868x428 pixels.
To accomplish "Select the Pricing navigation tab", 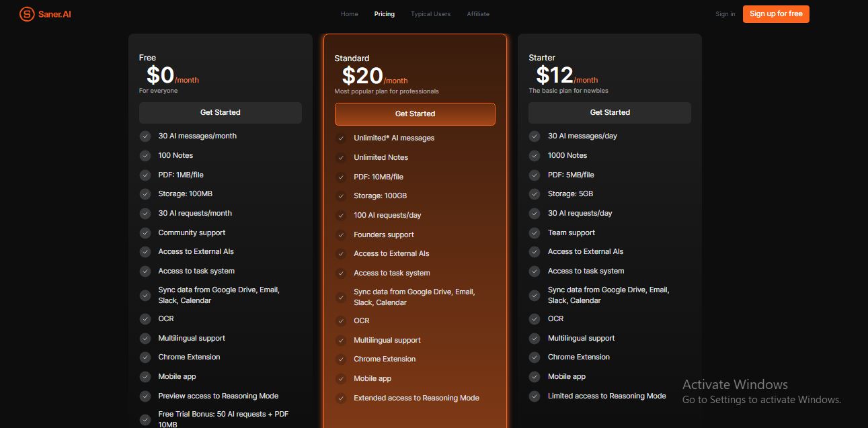I will (385, 14).
